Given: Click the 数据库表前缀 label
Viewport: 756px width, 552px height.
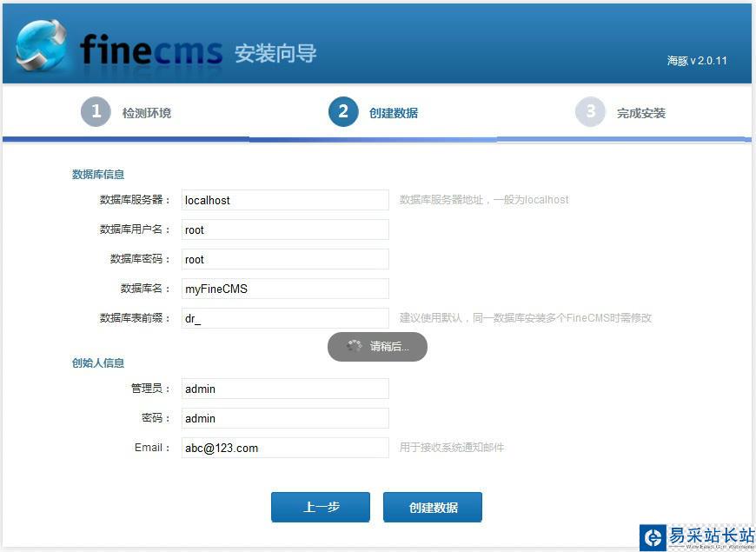Looking at the screenshot, I should (135, 318).
